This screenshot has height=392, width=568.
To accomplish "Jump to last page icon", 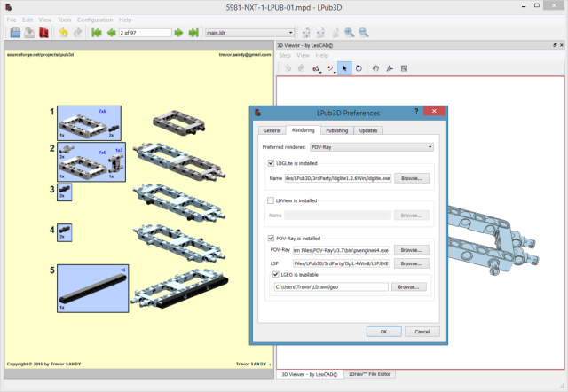I will [x=193, y=33].
